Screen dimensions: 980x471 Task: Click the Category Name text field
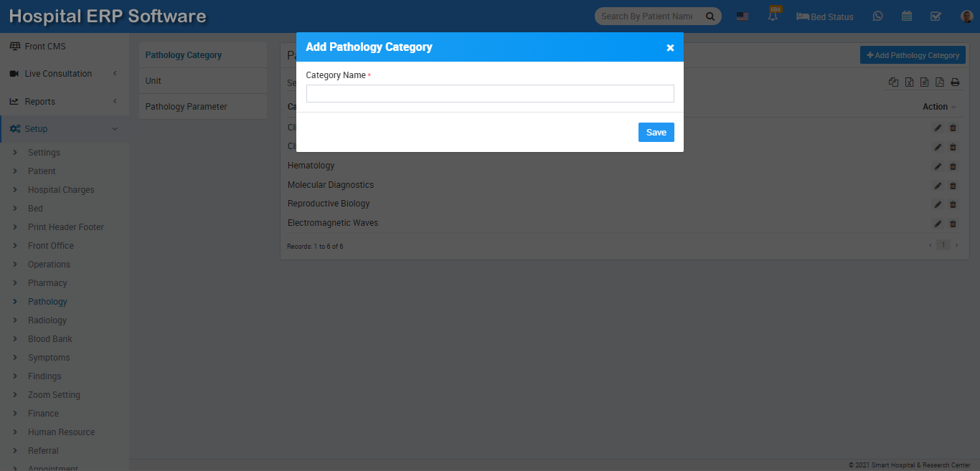click(490, 94)
